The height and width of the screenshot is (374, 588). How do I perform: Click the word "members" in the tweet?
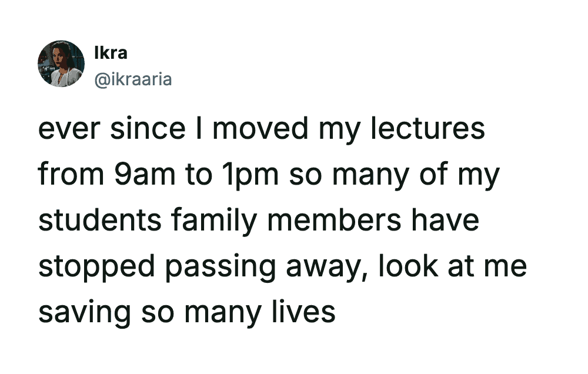pyautogui.click(x=329, y=221)
